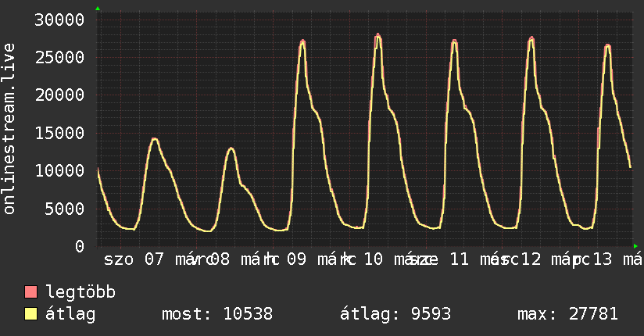
Task: Click the 13 date label on X axis
Action: coord(603,259)
